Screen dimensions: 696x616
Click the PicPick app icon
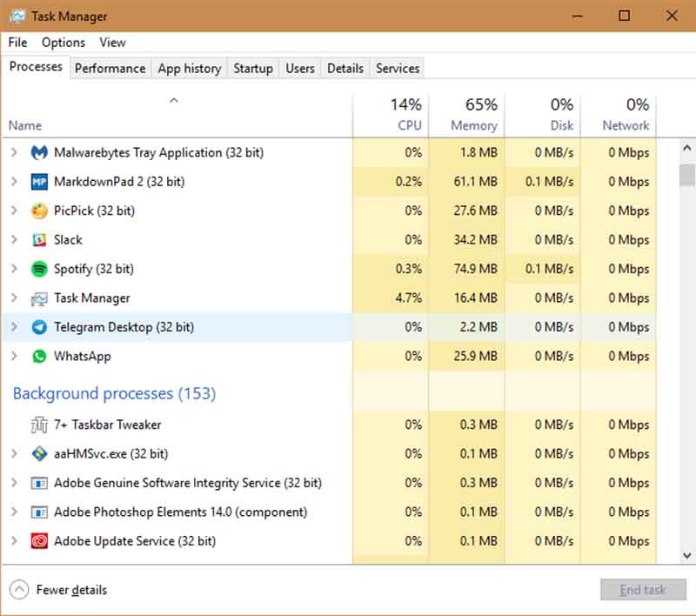pos(39,211)
